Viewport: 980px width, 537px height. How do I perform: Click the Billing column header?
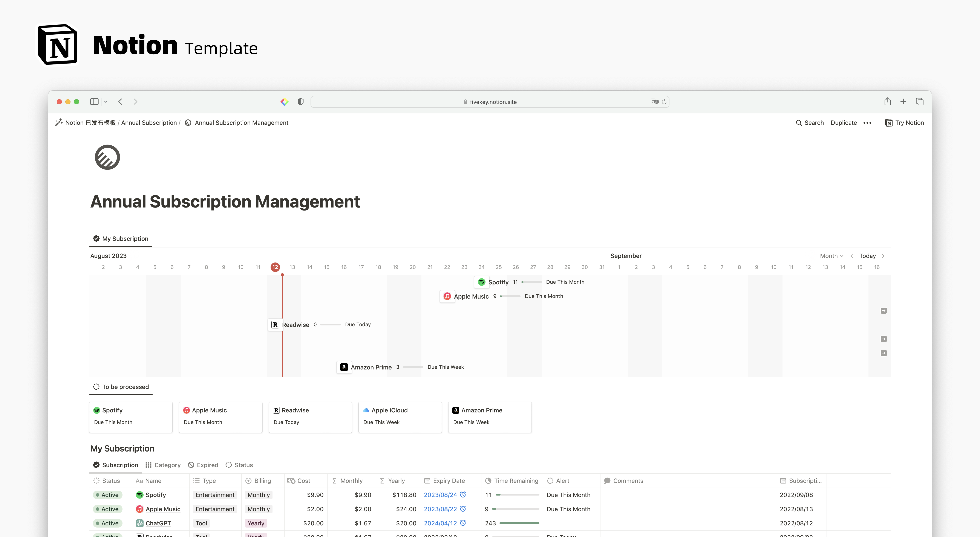262,481
